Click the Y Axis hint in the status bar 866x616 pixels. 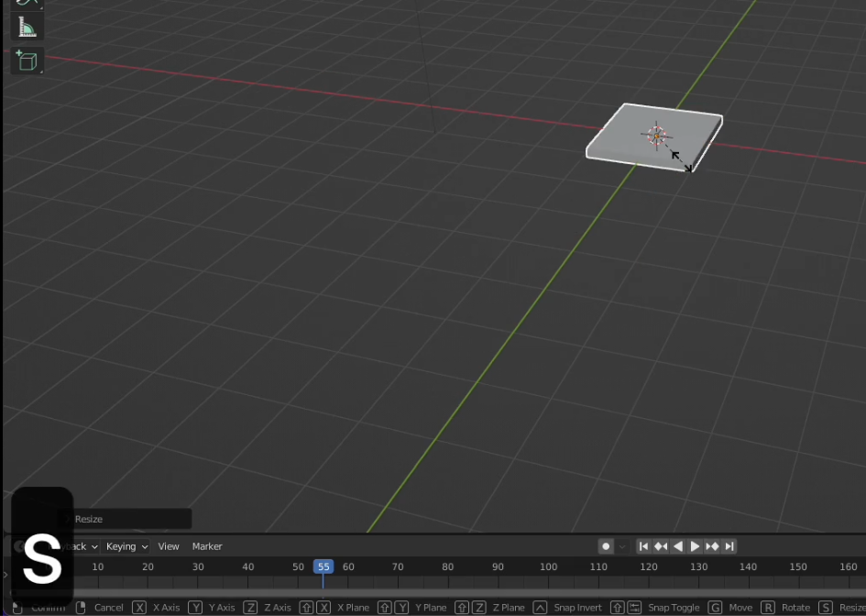(222, 608)
